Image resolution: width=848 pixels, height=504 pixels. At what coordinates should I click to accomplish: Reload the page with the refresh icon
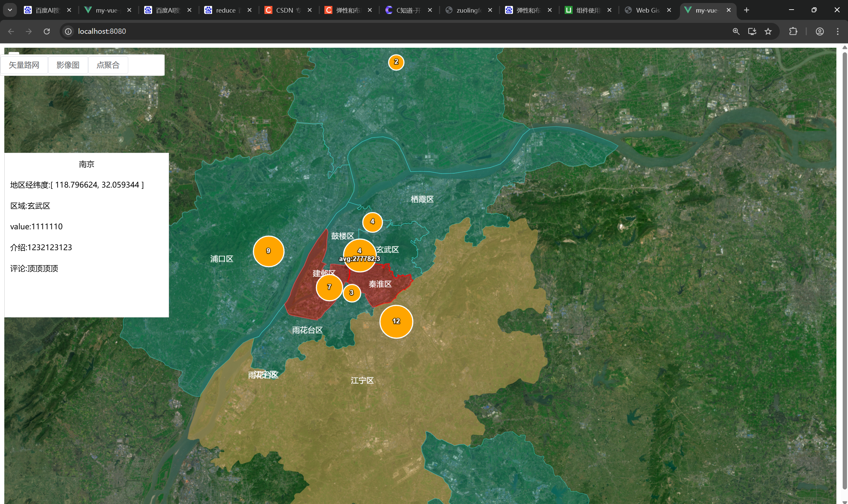(47, 31)
